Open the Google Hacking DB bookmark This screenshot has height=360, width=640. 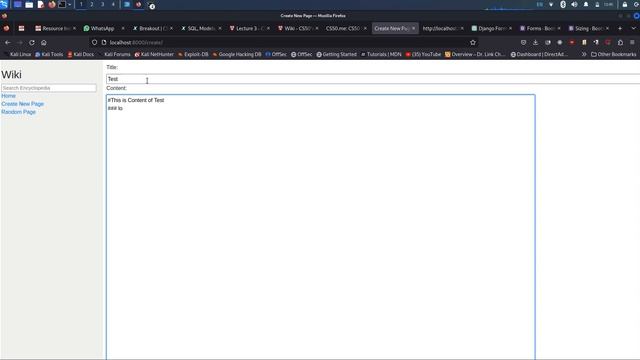(x=237, y=54)
